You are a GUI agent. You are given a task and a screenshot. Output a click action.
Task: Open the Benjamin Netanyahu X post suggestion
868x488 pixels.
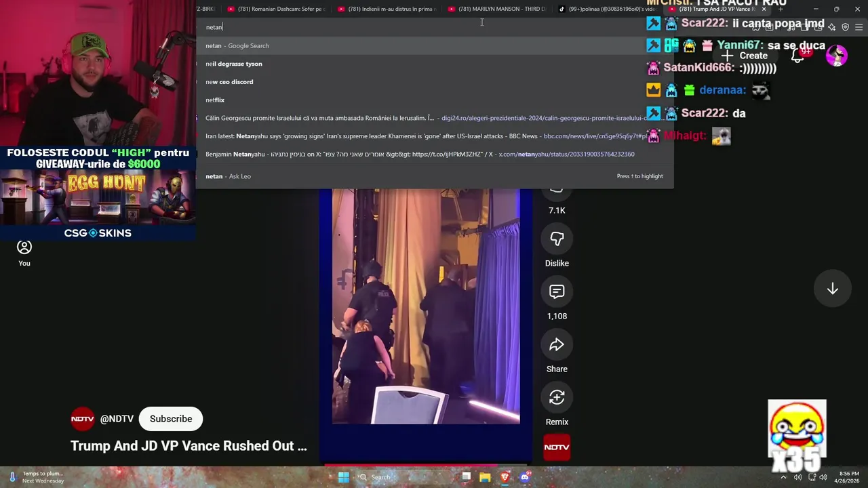(x=435, y=155)
